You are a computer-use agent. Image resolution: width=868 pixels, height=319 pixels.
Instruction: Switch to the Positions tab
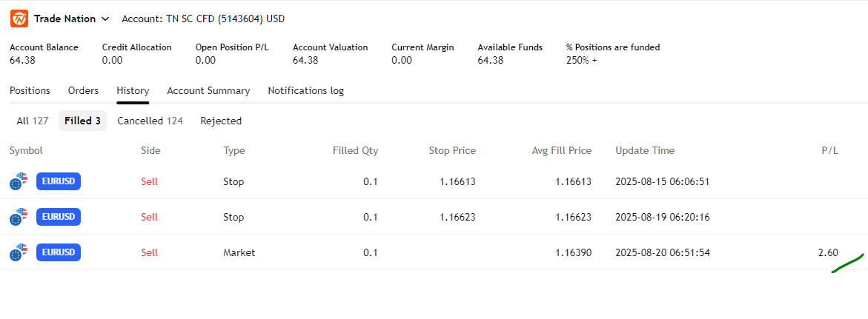pos(30,90)
